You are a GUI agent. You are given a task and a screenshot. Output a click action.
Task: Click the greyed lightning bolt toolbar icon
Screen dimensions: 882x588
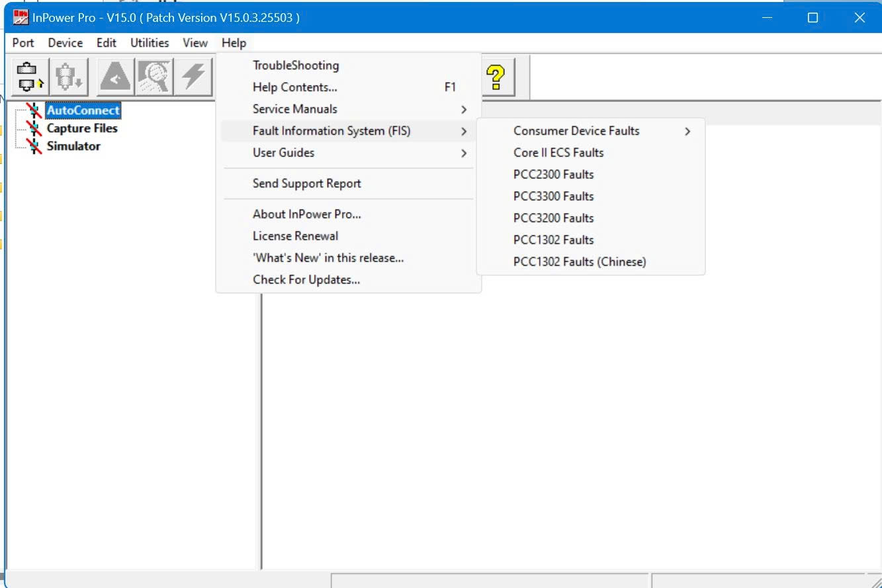pos(193,77)
